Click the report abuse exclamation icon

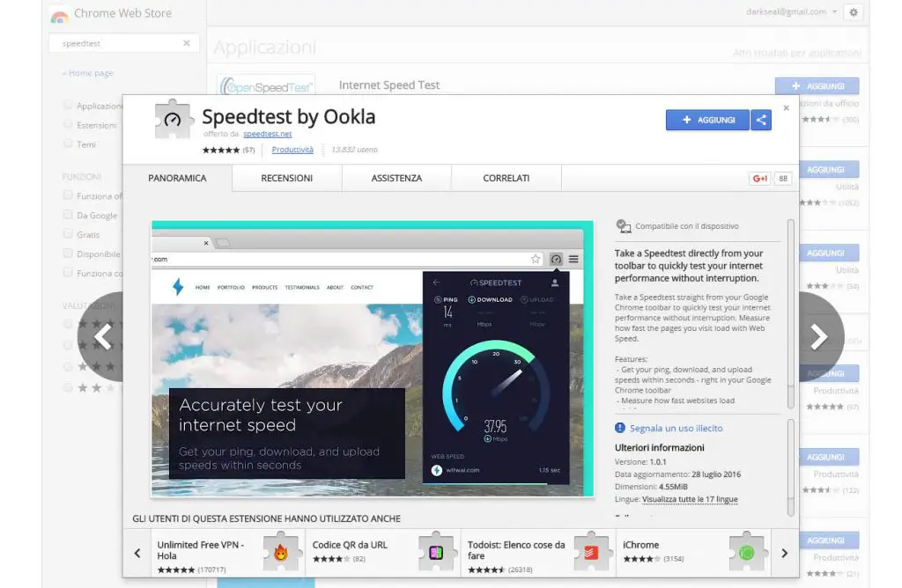[x=619, y=428]
